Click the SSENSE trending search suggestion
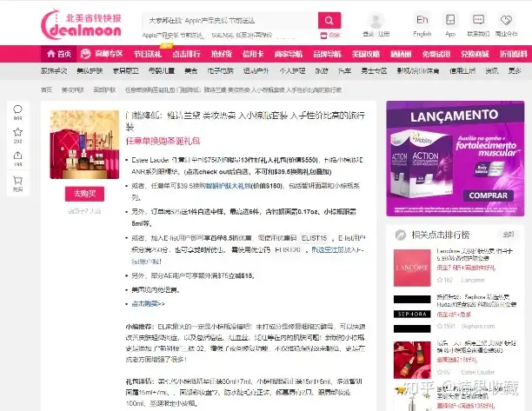This screenshot has height=411, width=532. (x=242, y=35)
